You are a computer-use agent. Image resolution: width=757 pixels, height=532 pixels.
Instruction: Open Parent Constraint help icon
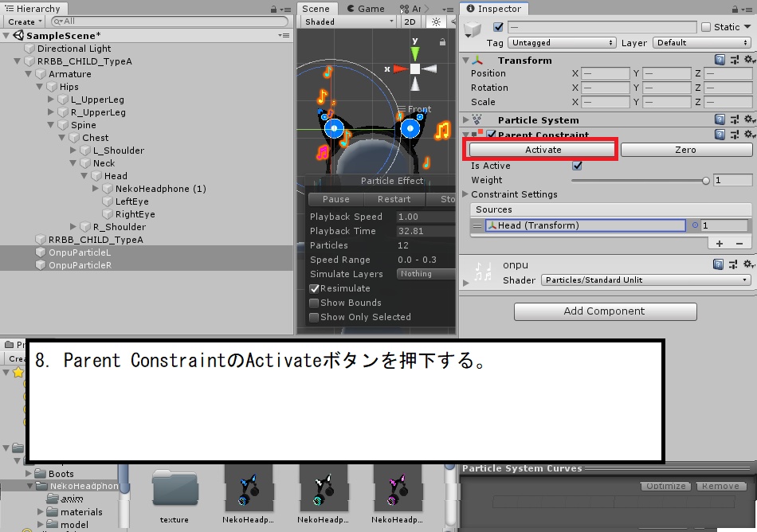pos(720,135)
